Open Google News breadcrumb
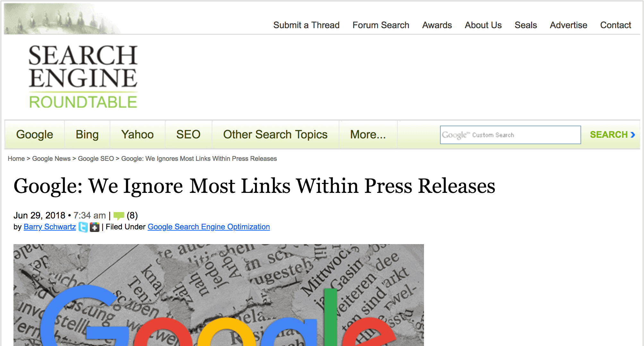This screenshot has height=346, width=644. [51, 159]
